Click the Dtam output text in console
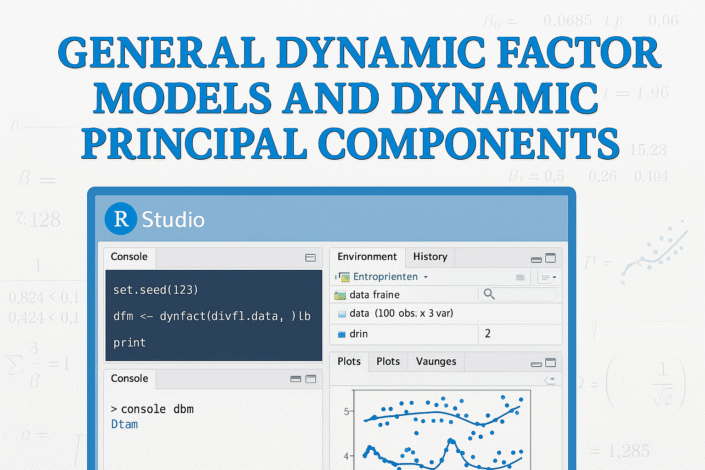 [x=124, y=425]
